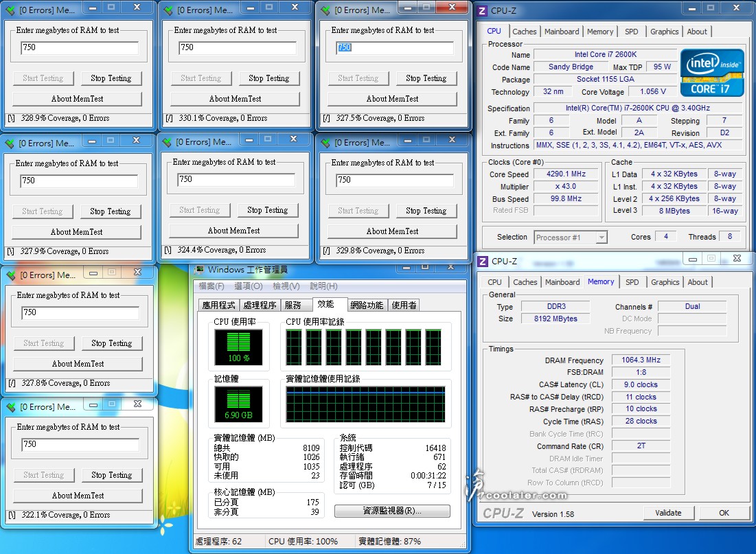The height and width of the screenshot is (554, 756).
Task: Open the 說明(H) menu in Task Manager
Action: (323, 286)
